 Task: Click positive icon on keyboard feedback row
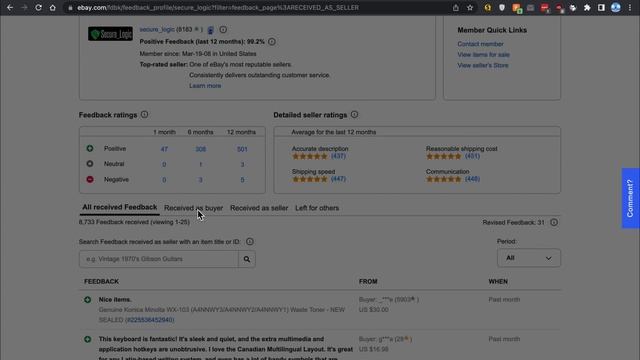(87, 339)
